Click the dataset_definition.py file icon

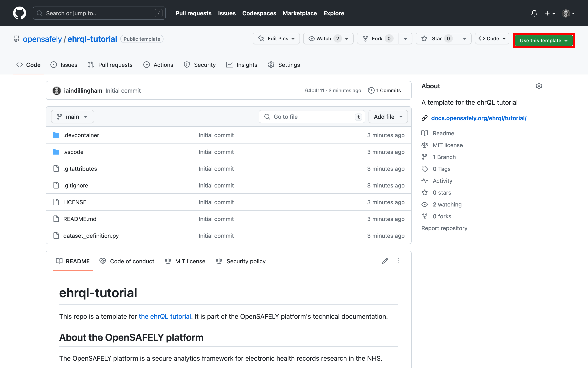pyautogui.click(x=56, y=236)
